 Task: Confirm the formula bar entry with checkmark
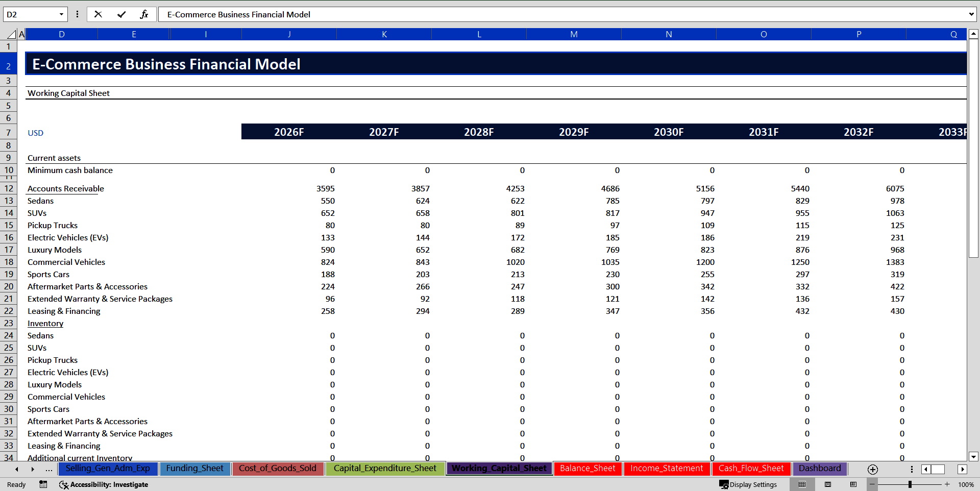121,14
